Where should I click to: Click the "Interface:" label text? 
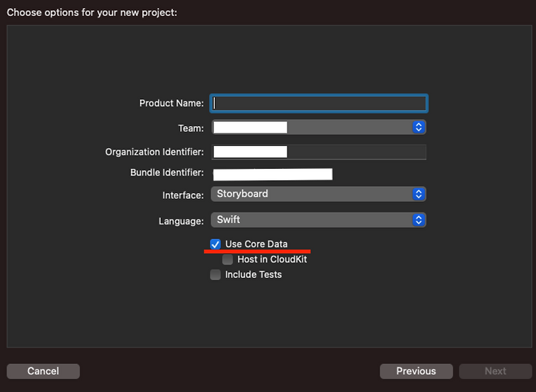click(x=183, y=196)
